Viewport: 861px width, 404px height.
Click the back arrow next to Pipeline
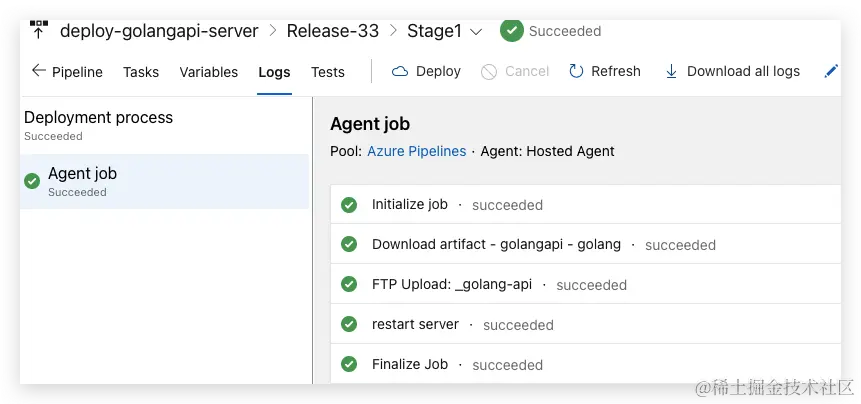point(39,71)
